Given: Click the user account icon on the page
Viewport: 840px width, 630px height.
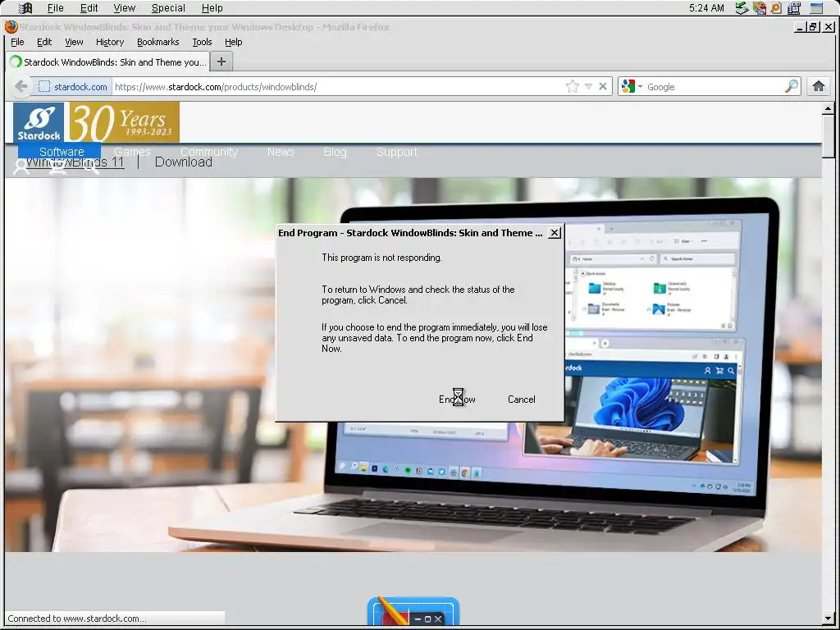Looking at the screenshot, I should [x=21, y=167].
